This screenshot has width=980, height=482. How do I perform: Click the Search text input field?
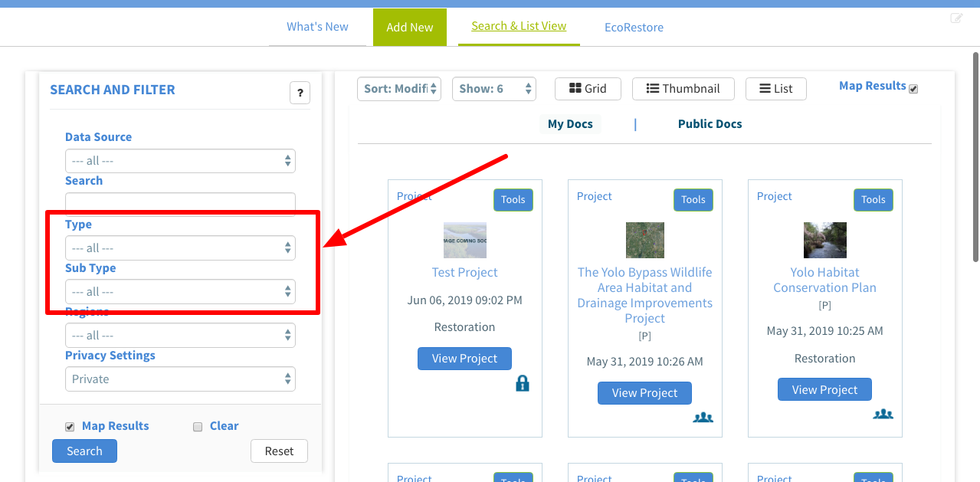pos(180,203)
